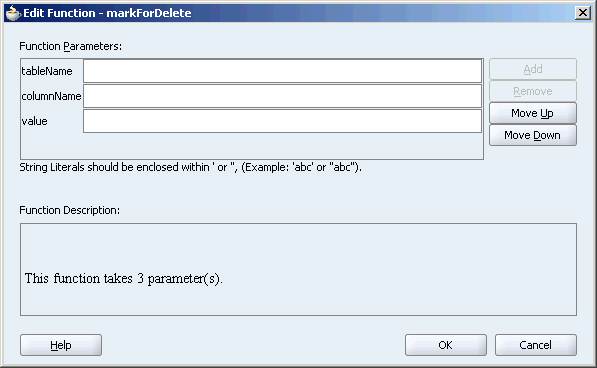The width and height of the screenshot is (597, 368).
Task: Confirm the function with OK
Action: (x=446, y=345)
